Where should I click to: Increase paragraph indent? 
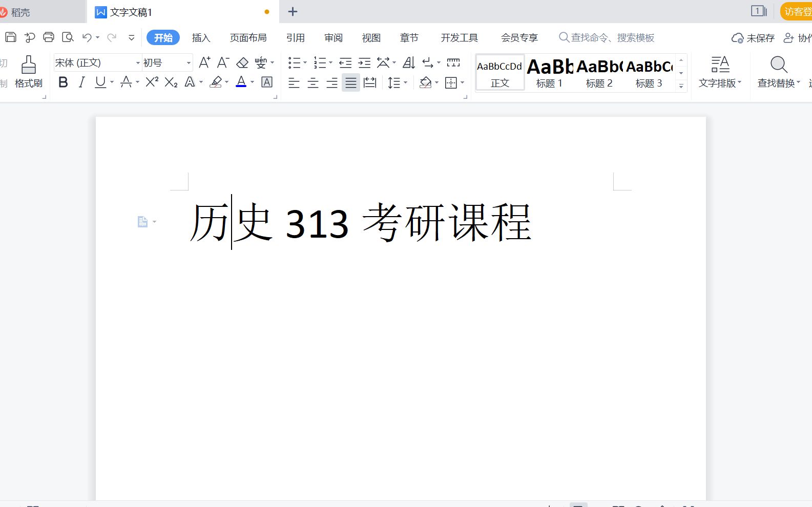coord(364,62)
